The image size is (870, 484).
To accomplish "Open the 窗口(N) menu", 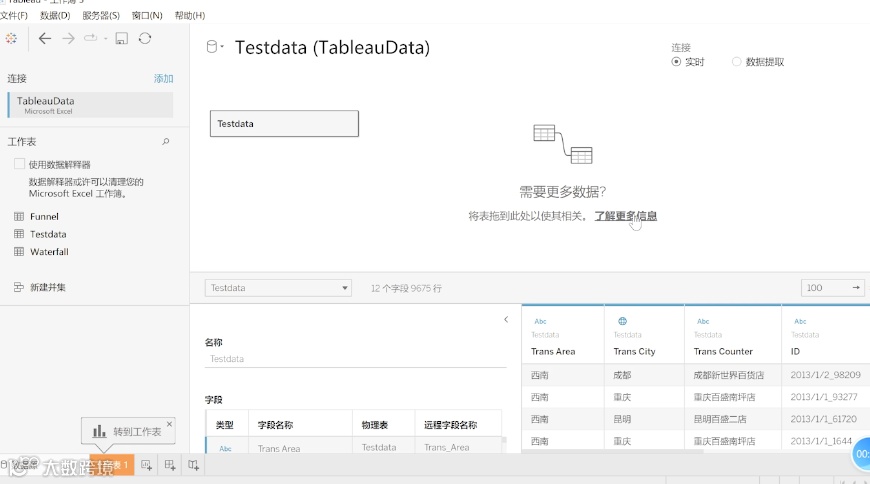I will pos(147,16).
